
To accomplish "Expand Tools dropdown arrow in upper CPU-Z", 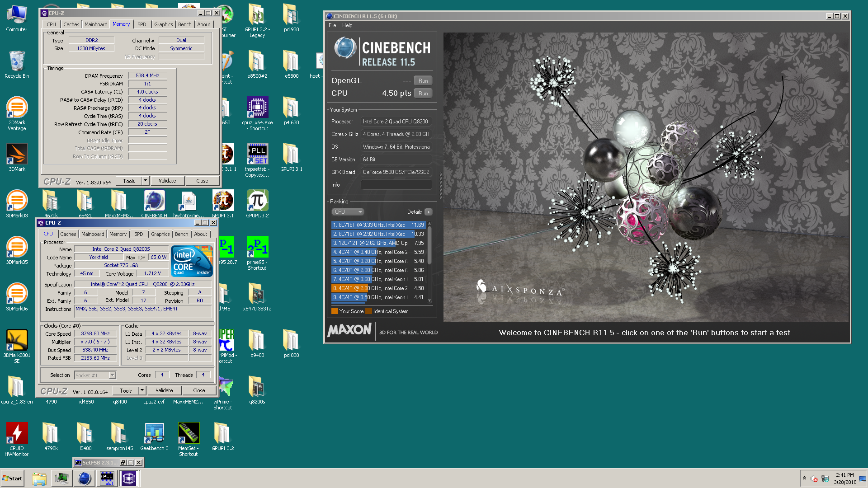I will [146, 181].
